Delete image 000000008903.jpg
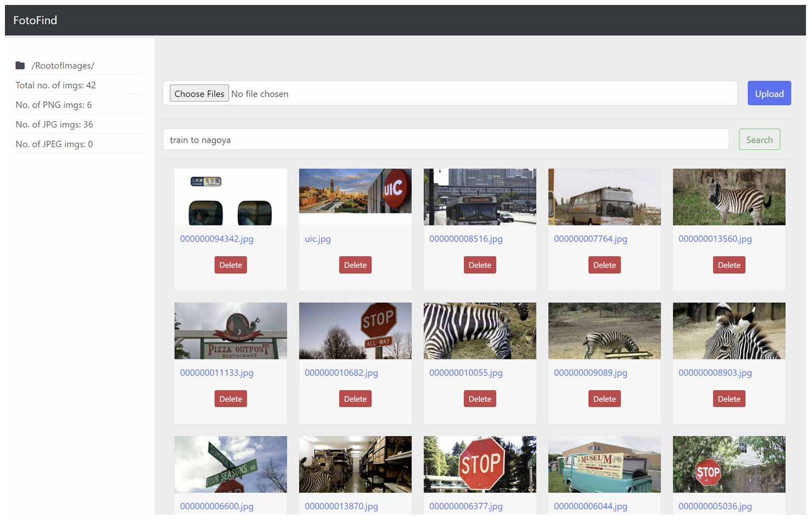This screenshot has height=524, width=812. 729,399
